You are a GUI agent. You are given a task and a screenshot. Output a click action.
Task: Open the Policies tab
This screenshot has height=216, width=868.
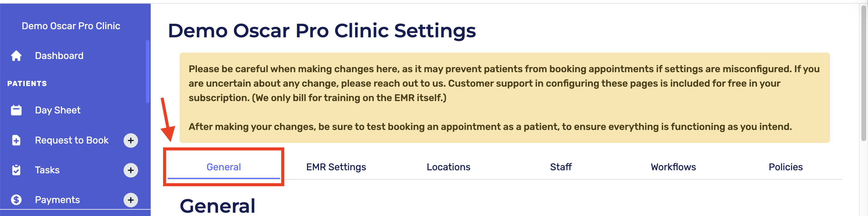tap(785, 167)
